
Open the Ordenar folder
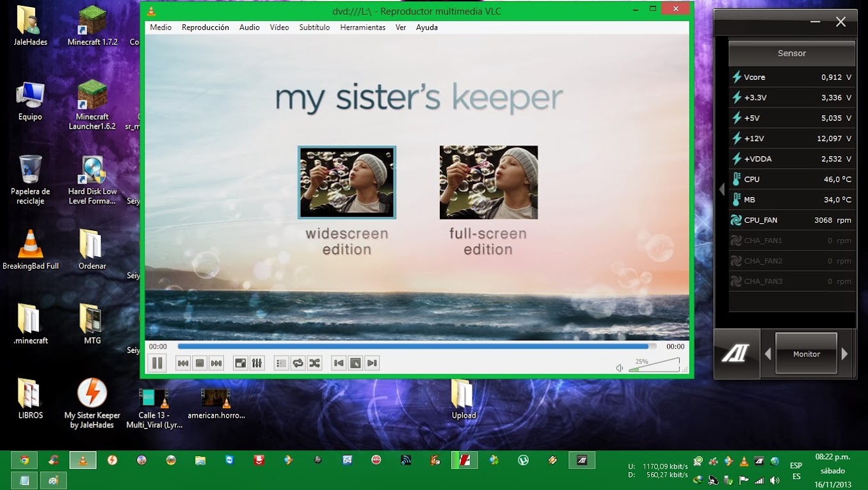(x=92, y=249)
